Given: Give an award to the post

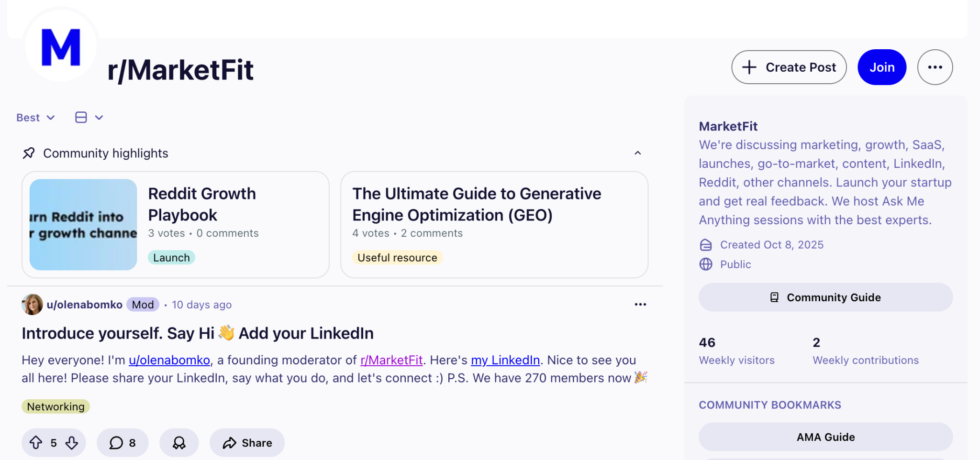Looking at the screenshot, I should pos(179,443).
